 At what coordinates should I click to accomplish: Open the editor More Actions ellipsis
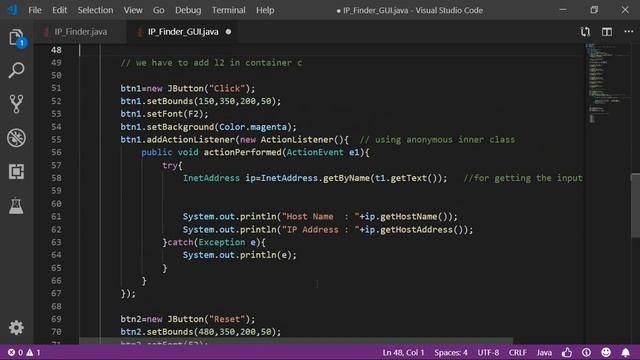[629, 31]
